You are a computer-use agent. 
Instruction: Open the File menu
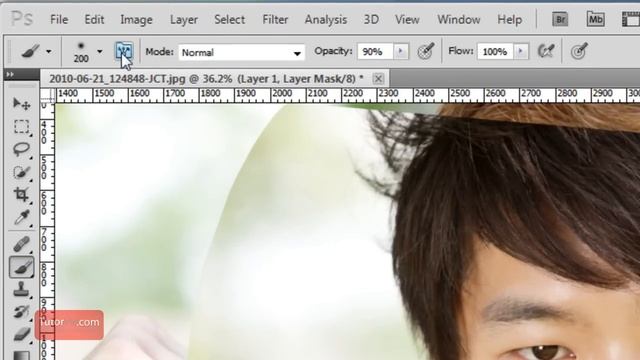(59, 20)
